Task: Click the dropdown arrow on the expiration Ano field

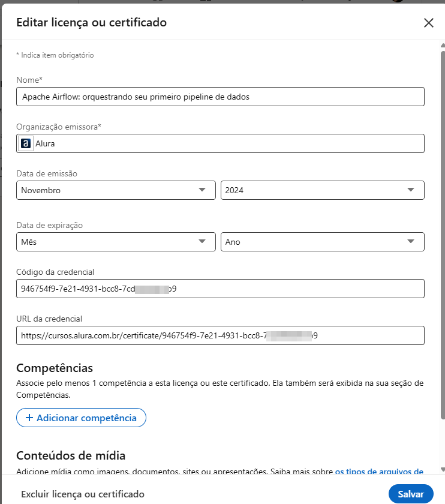Action: 412,241
